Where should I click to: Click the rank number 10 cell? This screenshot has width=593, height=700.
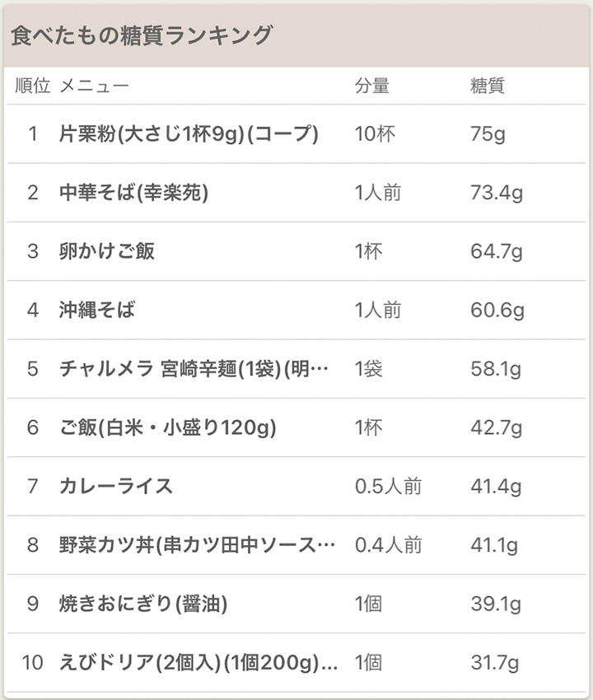[33, 662]
